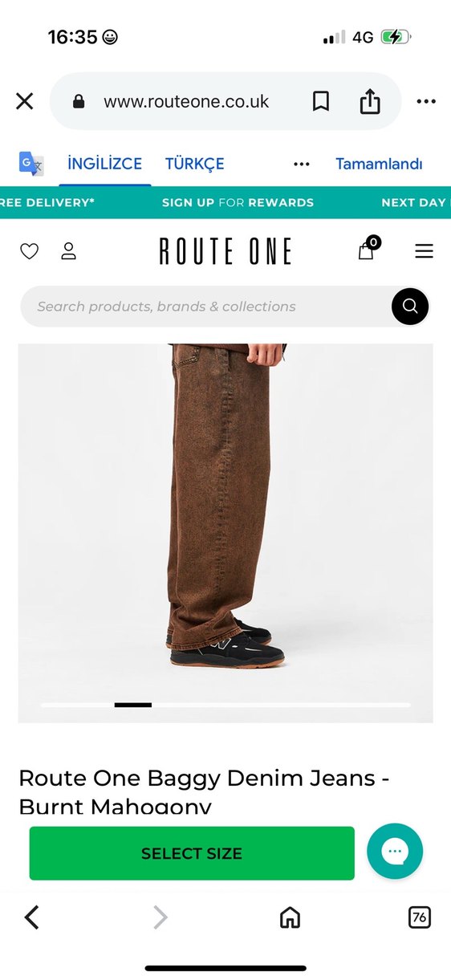Focus the Search products input field
The height and width of the screenshot is (980, 451).
click(x=205, y=307)
